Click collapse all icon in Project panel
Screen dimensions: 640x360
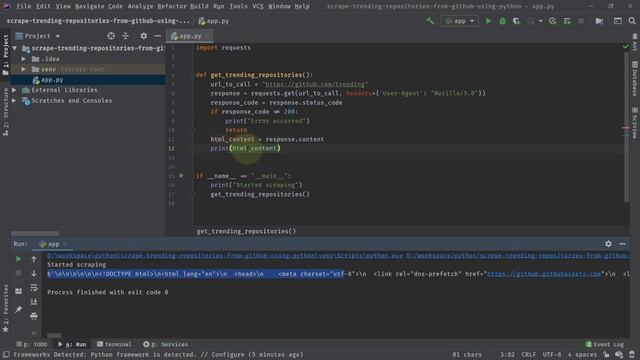[125, 36]
